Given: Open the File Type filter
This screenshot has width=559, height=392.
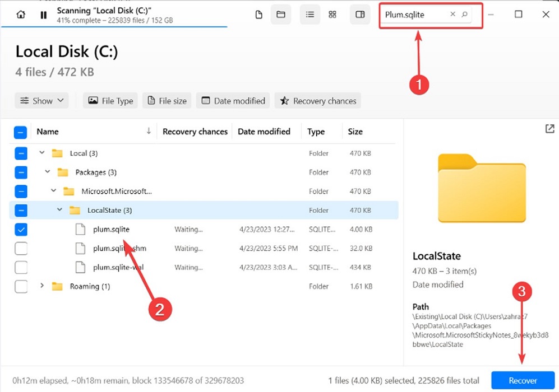Looking at the screenshot, I should pyautogui.click(x=110, y=101).
